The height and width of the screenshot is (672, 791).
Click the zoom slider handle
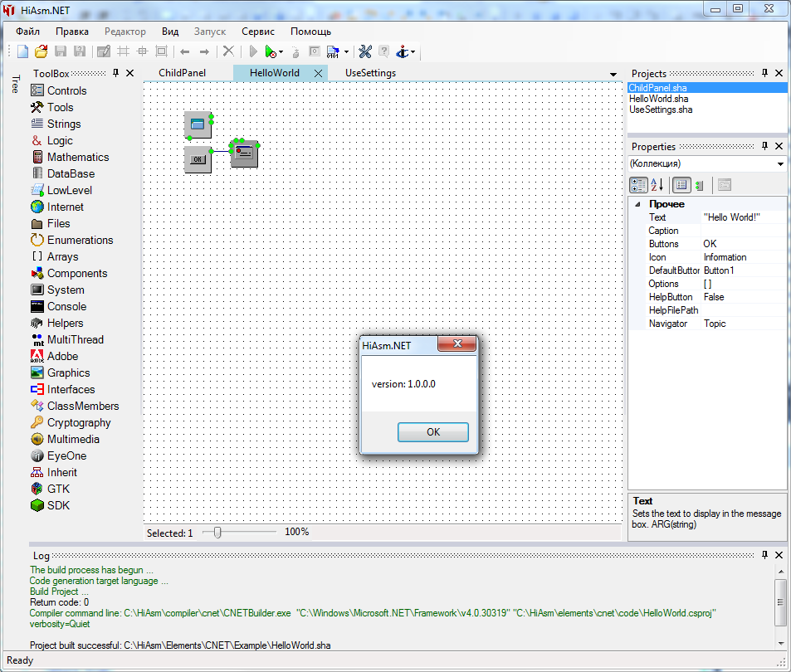tap(217, 532)
